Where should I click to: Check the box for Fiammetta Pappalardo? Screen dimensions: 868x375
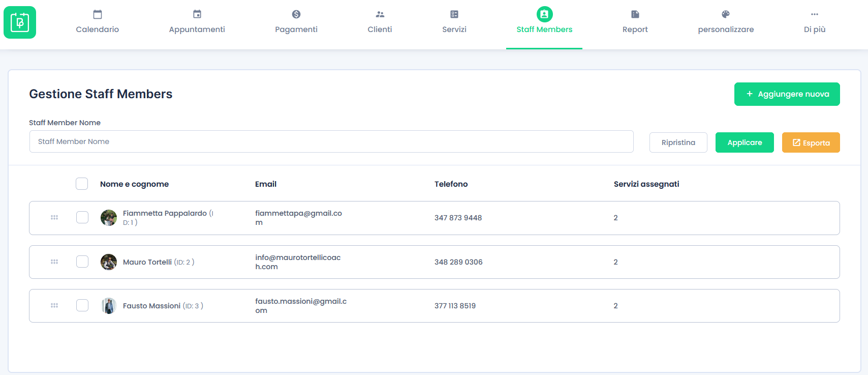[x=82, y=217]
